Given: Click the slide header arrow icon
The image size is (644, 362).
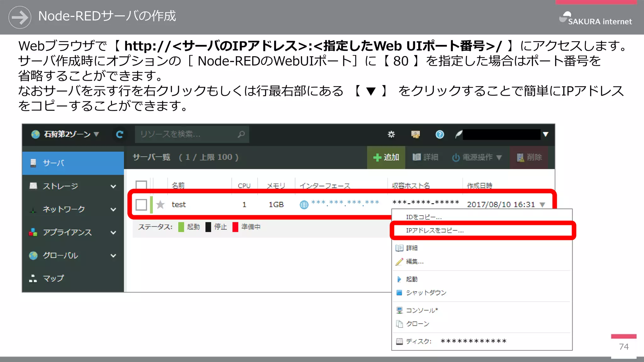Looking at the screenshot, I should click(20, 17).
